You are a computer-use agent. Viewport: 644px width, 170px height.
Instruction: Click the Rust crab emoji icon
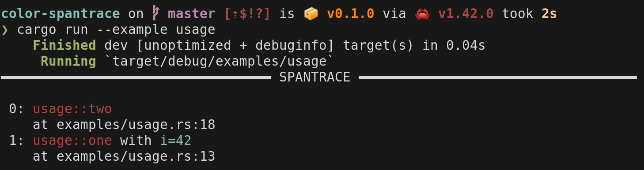click(x=422, y=14)
